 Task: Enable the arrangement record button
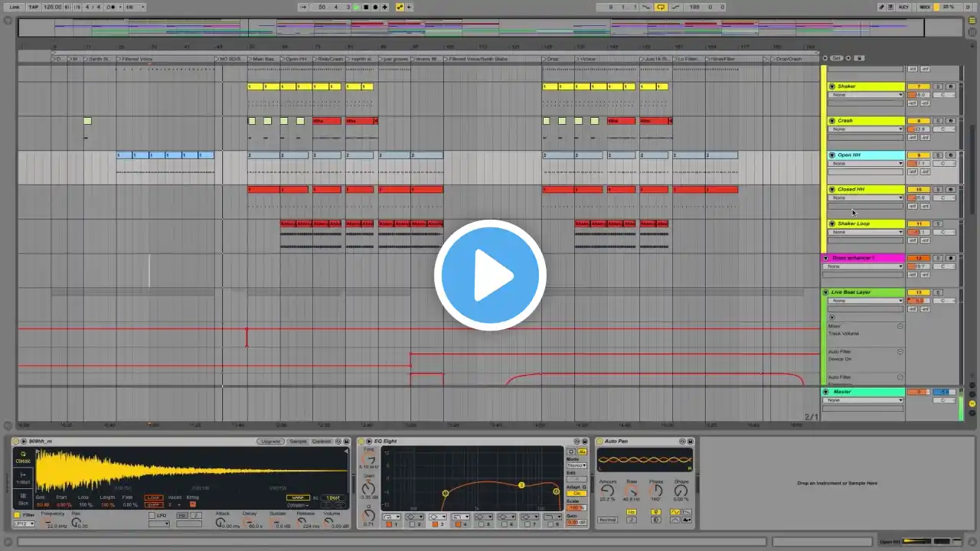click(x=375, y=7)
